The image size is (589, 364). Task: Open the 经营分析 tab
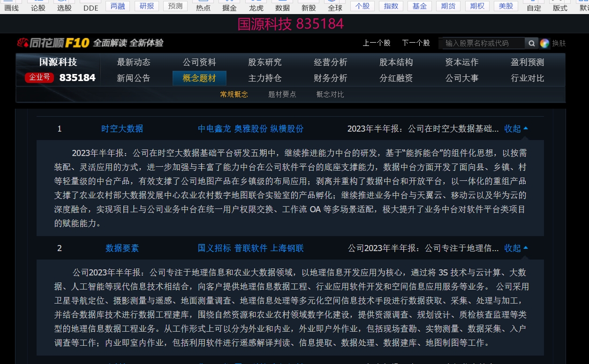[x=331, y=62]
